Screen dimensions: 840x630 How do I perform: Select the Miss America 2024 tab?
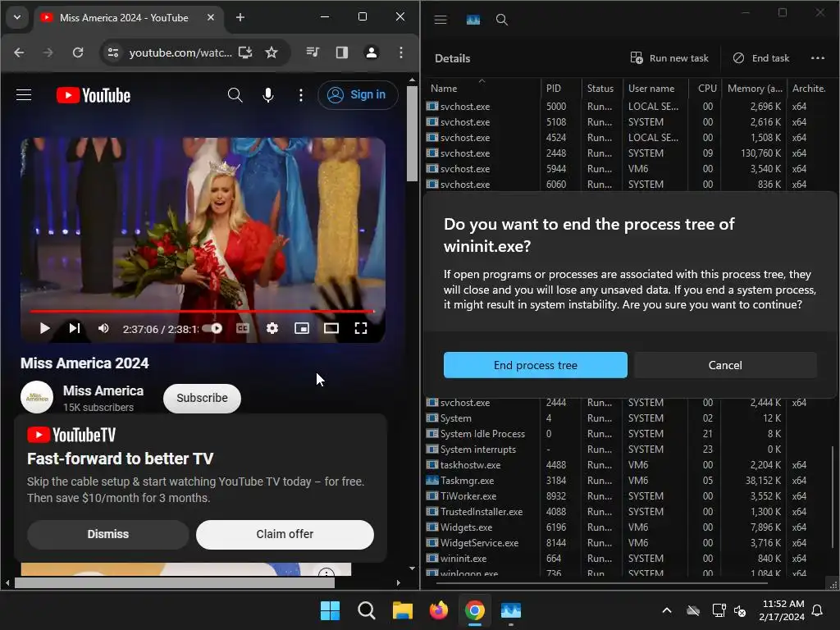(x=124, y=18)
